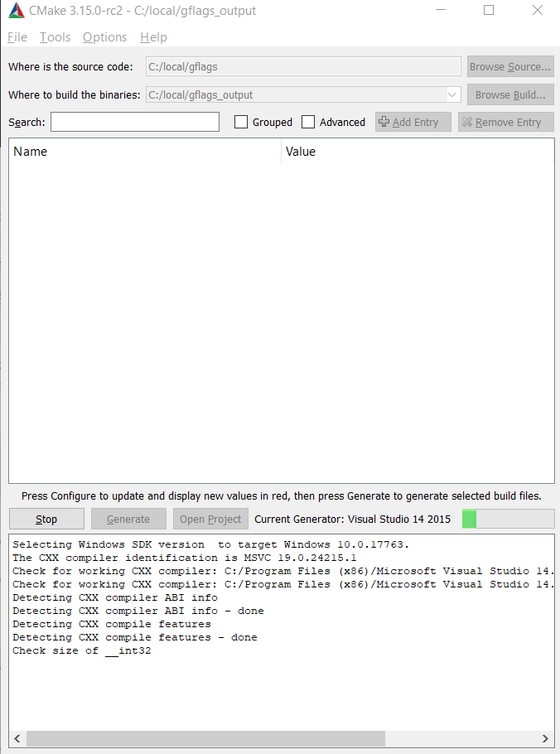Screen dimensions: 560x754
Task: Click the green configure progress bar
Action: [x=508, y=520]
